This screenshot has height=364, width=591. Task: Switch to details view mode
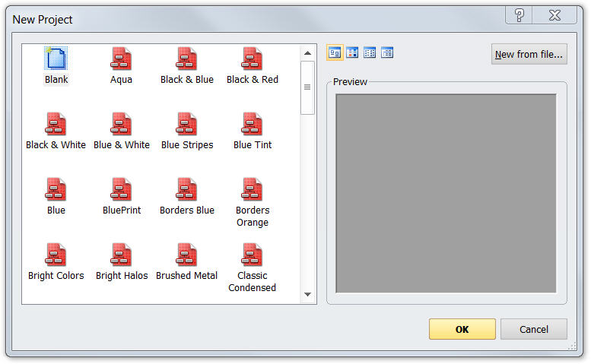pyautogui.click(x=387, y=52)
